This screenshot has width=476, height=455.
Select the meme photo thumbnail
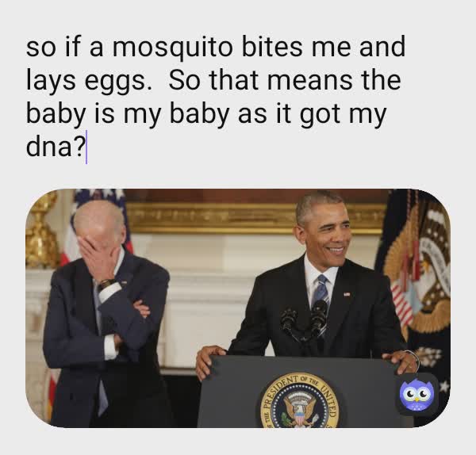(x=238, y=308)
